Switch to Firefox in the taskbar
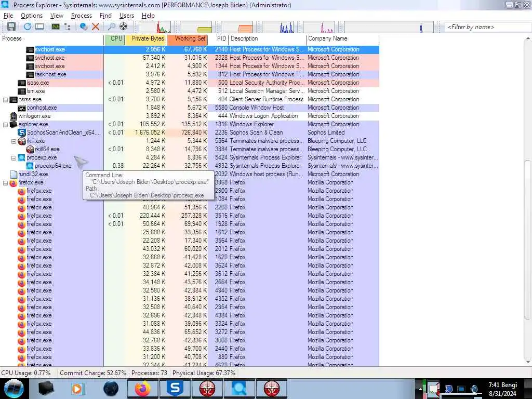This screenshot has height=399, width=532. 143,389
